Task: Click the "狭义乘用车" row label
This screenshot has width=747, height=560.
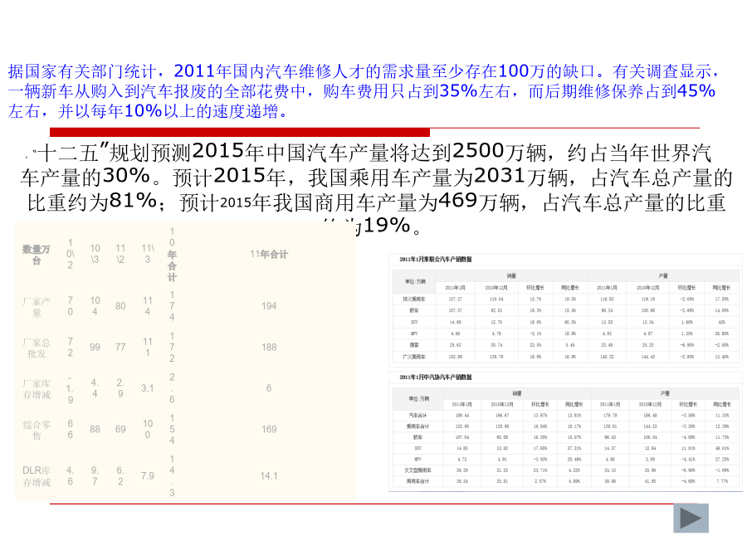Action: pyautogui.click(x=414, y=299)
